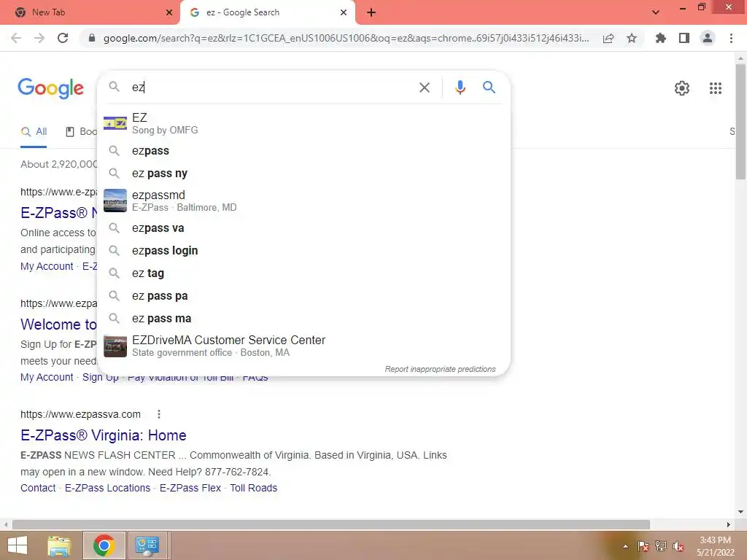Click the Action Center flag icon
This screenshot has height=560, width=747.
[643, 546]
